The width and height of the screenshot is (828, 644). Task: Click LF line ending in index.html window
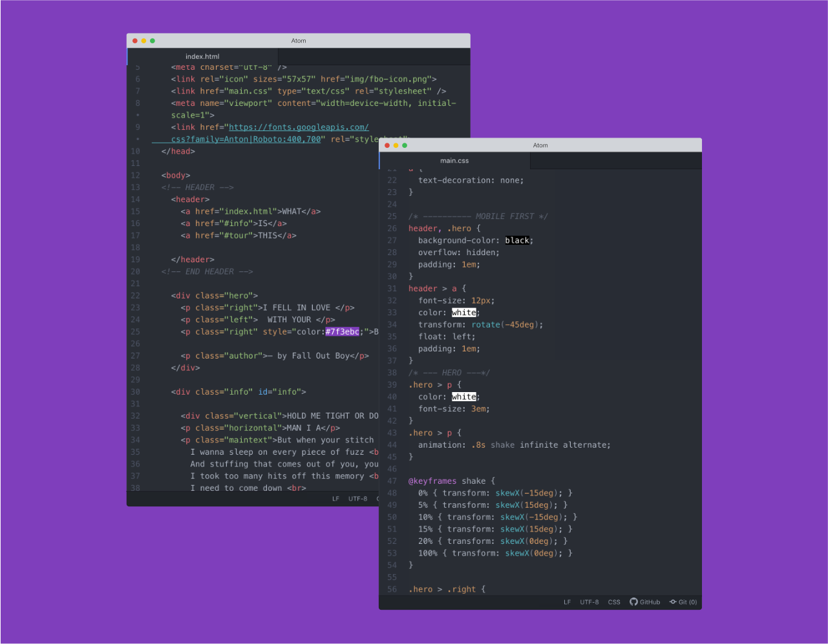coord(335,499)
